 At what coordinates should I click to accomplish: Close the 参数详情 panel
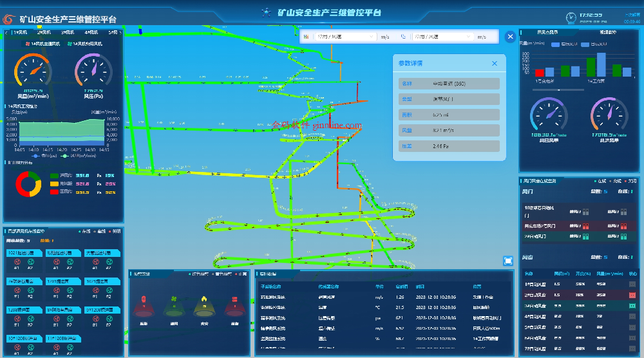(495, 63)
